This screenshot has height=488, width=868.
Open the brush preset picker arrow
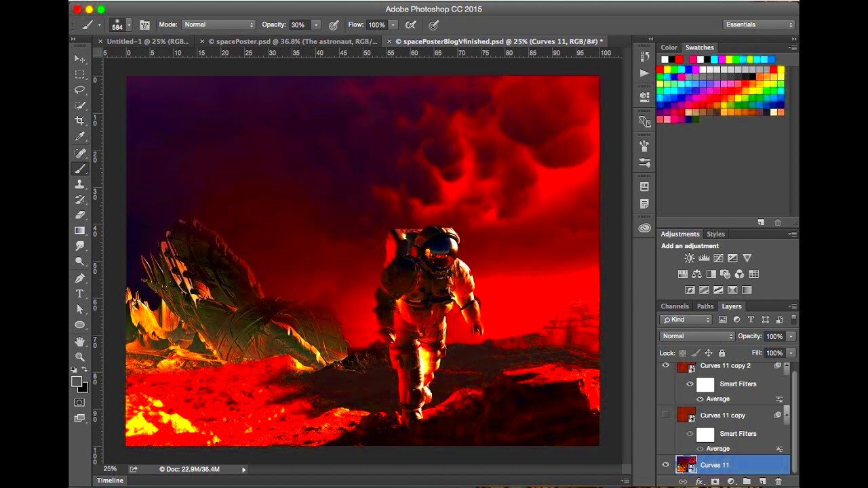128,25
